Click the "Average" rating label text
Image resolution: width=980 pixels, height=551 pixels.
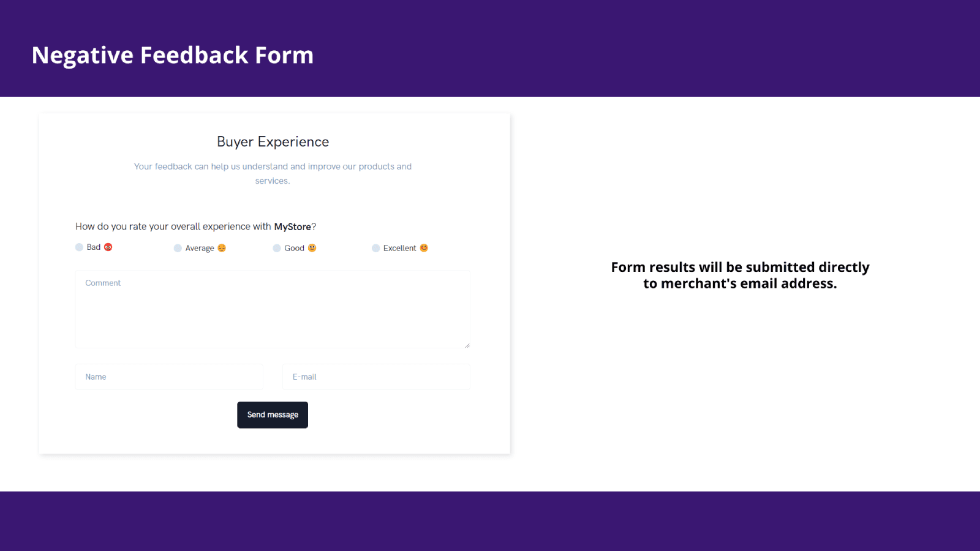(x=200, y=249)
